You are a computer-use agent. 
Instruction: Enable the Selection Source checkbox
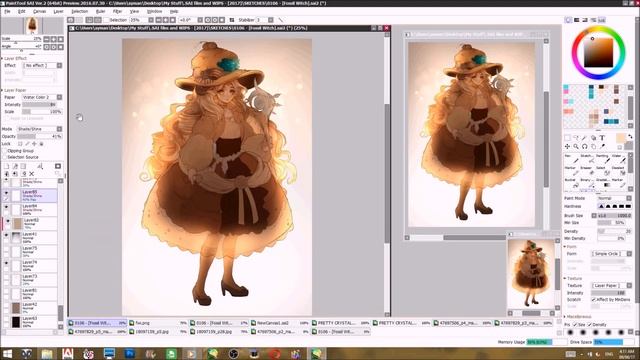(5, 157)
